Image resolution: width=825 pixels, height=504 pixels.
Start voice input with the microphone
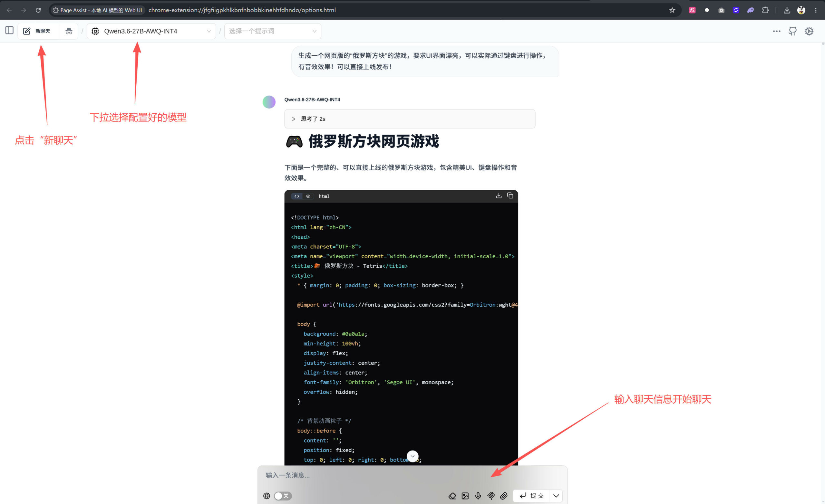tap(478, 496)
